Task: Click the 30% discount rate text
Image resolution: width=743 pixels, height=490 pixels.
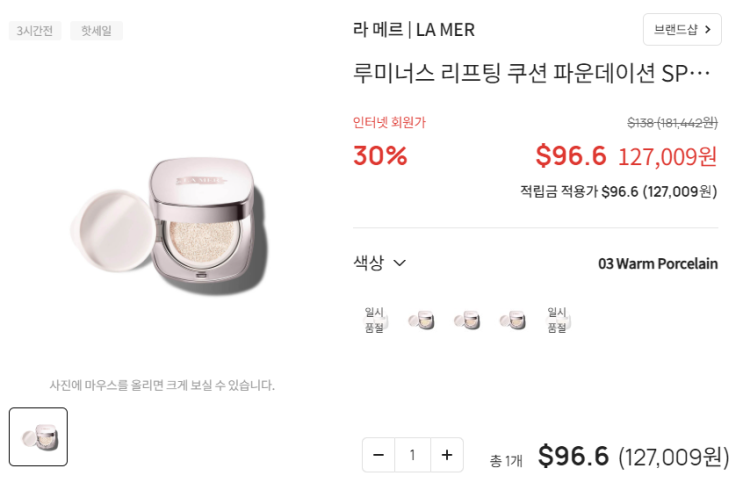Action: [380, 155]
